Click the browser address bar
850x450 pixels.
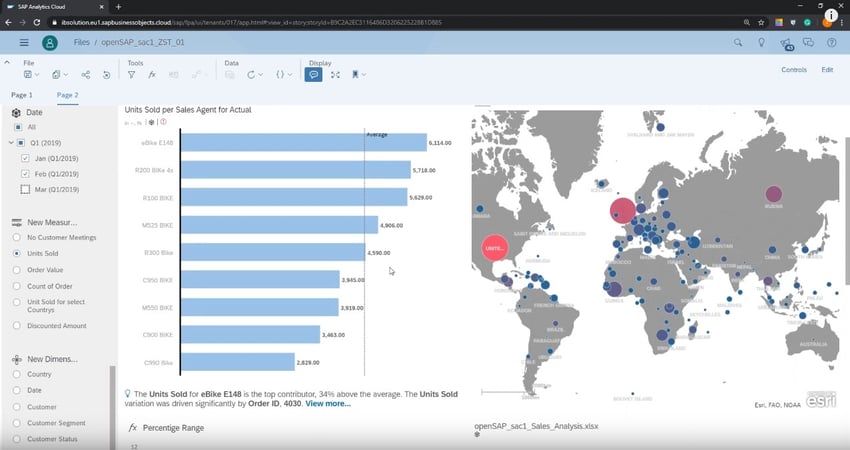pos(396,22)
